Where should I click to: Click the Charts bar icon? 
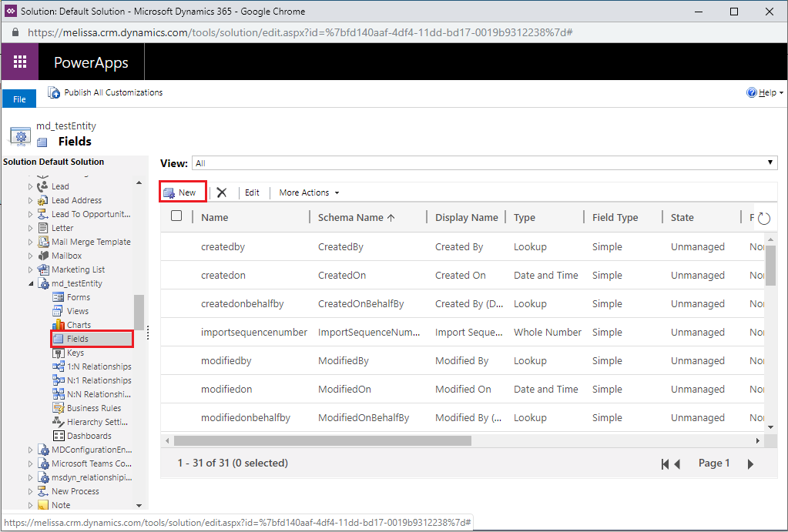click(59, 325)
